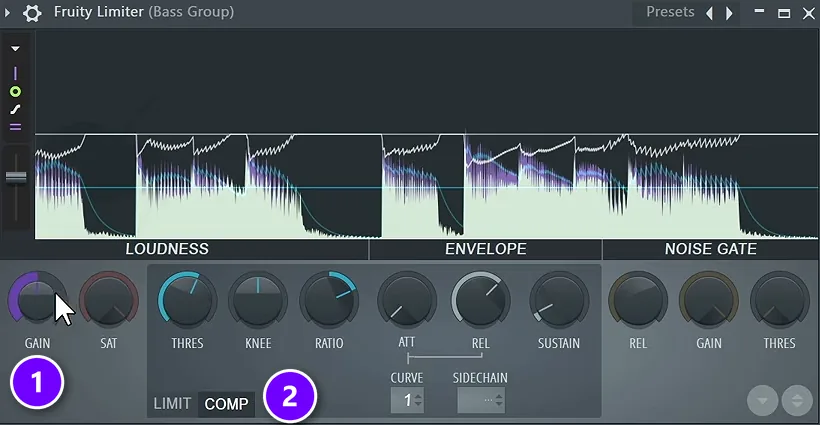The width and height of the screenshot is (820, 425).
Task: Click the KNEE knob
Action: 258,300
